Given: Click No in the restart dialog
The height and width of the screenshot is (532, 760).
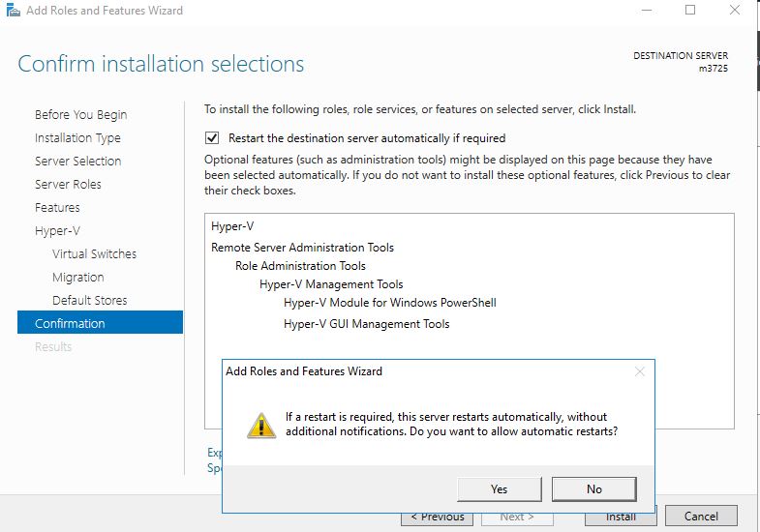Looking at the screenshot, I should (x=594, y=488).
